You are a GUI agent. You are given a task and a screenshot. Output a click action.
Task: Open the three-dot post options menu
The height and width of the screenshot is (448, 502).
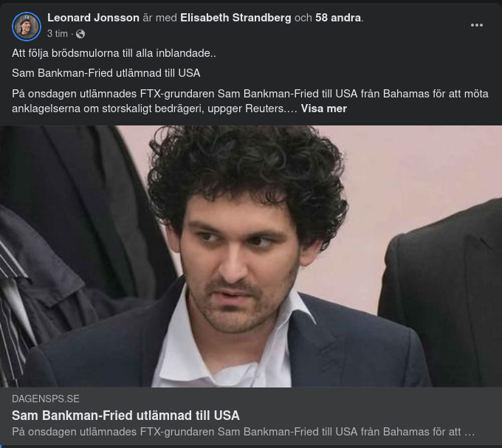coord(476,25)
